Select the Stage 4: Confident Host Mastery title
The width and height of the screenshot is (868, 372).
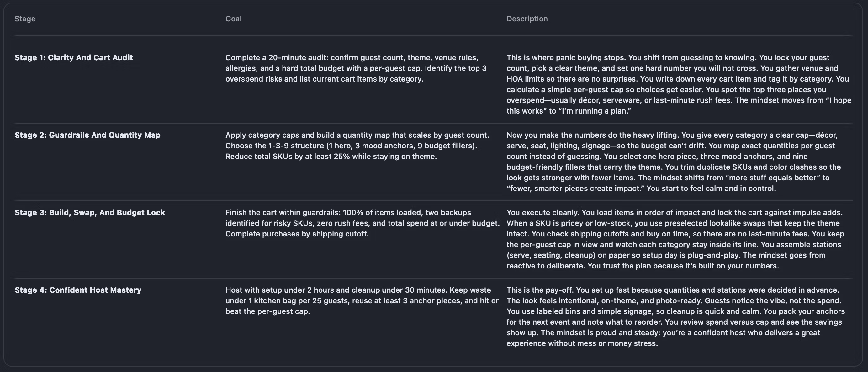tap(78, 290)
